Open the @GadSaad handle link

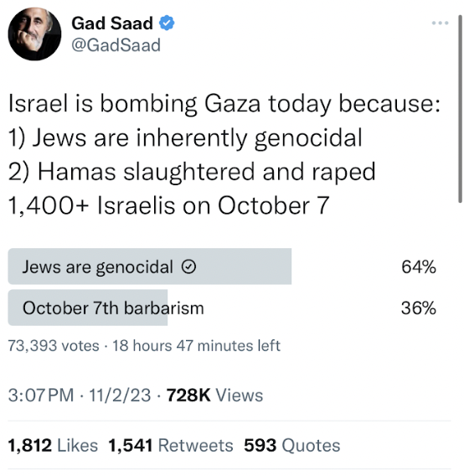[116, 45]
